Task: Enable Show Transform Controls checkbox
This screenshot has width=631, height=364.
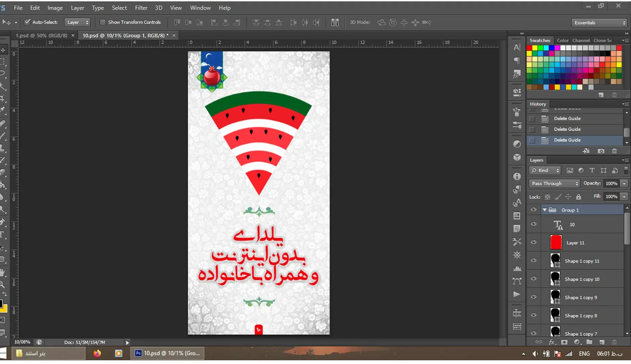Action: tap(103, 22)
